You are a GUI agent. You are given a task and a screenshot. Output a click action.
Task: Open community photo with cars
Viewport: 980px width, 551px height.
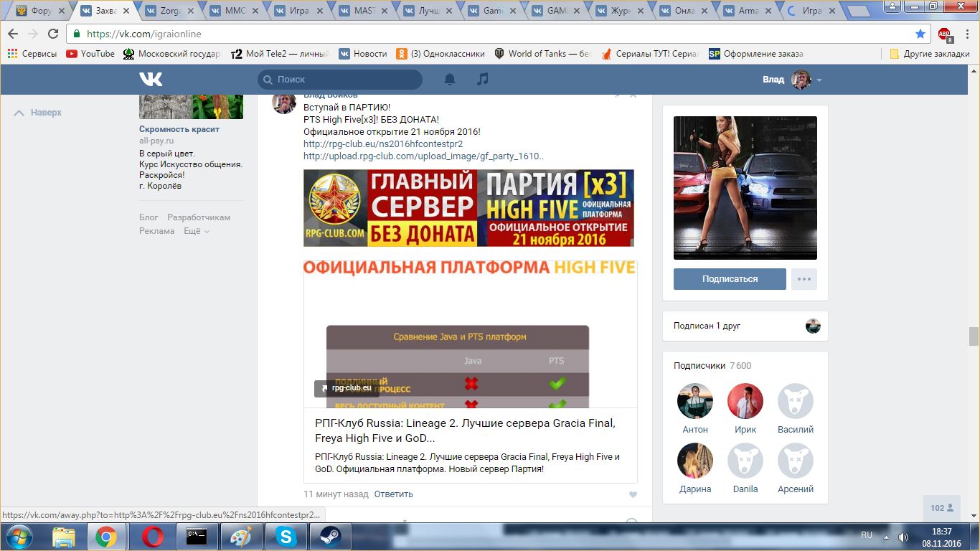tap(745, 188)
